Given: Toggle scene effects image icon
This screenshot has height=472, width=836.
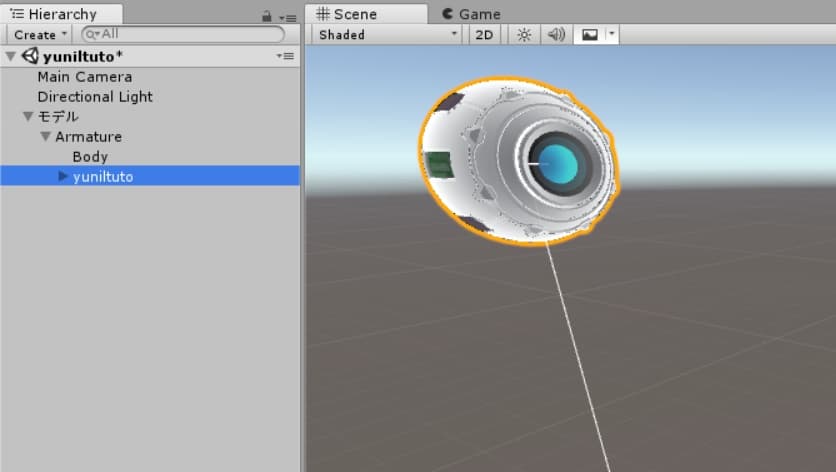Looking at the screenshot, I should pos(589,35).
